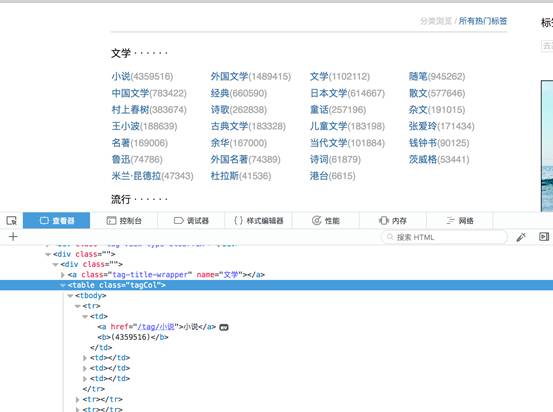The image size is (553, 412).
Task: Collapse the opened td node
Action: click(85, 316)
